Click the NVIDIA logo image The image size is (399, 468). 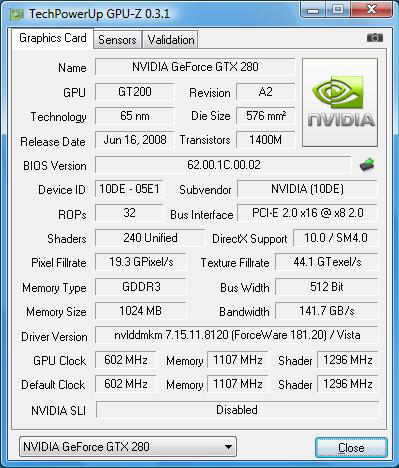pos(340,102)
